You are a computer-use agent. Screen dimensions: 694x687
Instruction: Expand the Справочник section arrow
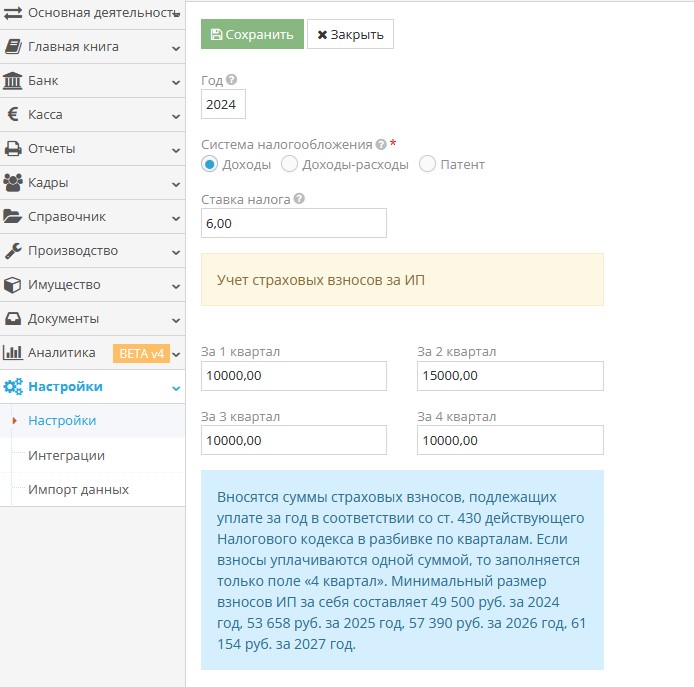pyautogui.click(x=176, y=218)
